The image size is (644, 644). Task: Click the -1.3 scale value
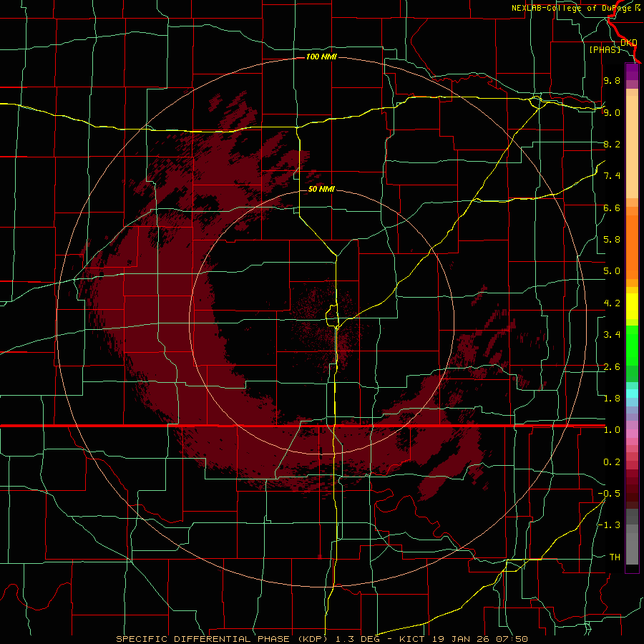(x=609, y=525)
